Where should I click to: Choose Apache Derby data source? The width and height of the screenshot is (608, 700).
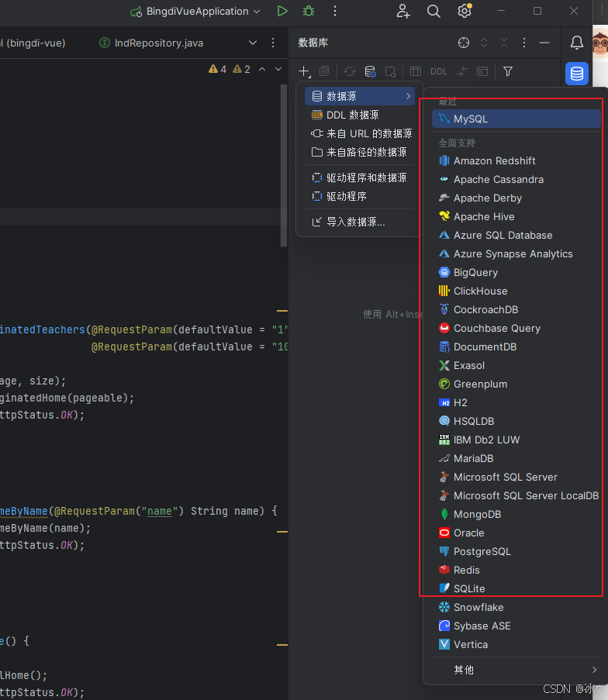coord(516,198)
